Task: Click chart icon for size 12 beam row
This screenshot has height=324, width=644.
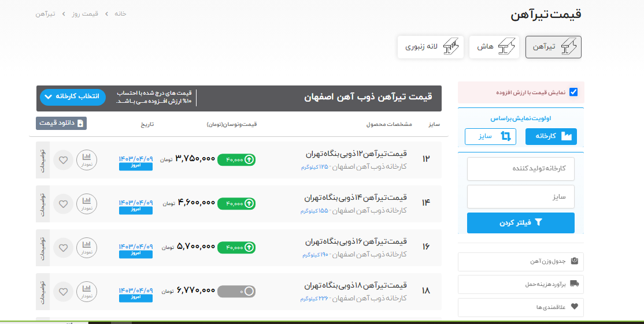Action: (x=87, y=159)
